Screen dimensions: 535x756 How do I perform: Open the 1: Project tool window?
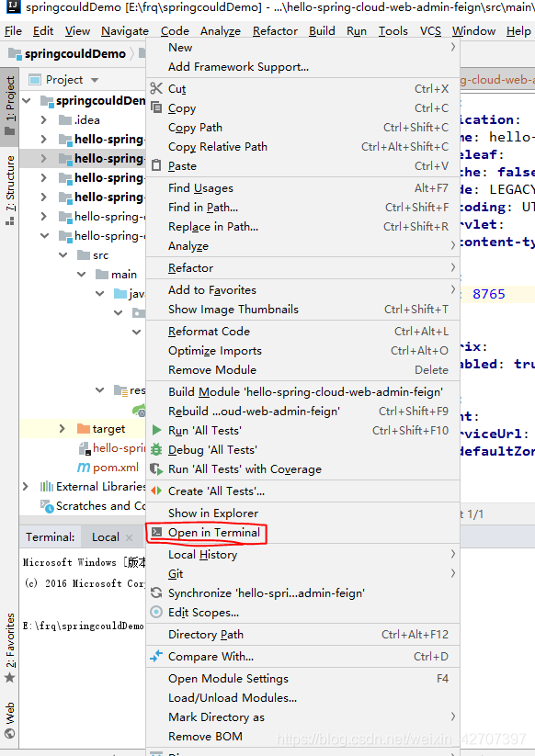(x=10, y=105)
